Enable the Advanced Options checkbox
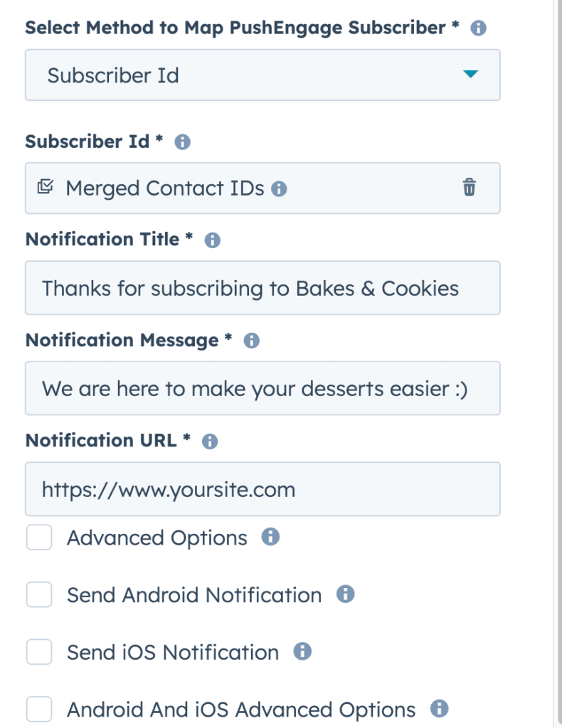The height and width of the screenshot is (728, 562). click(x=39, y=537)
